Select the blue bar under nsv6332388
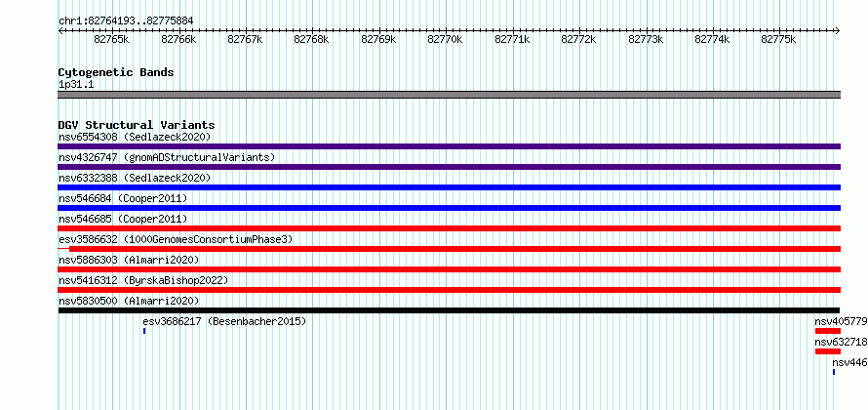 [x=450, y=187]
